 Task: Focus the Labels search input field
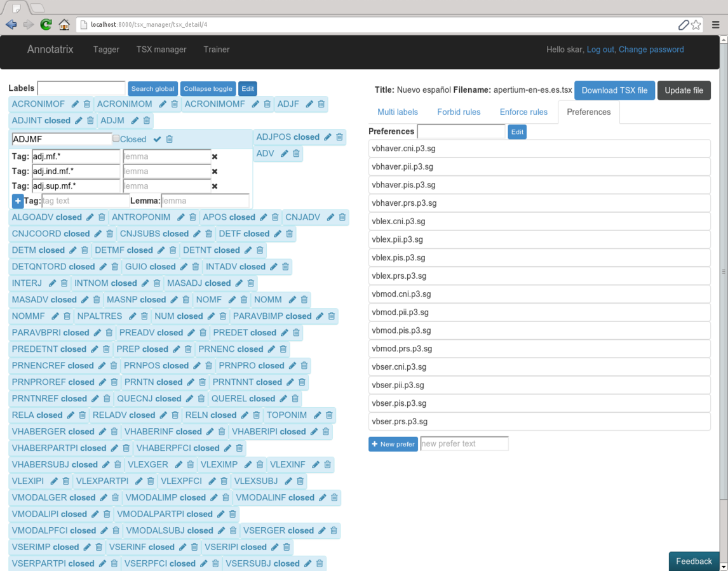(81, 88)
